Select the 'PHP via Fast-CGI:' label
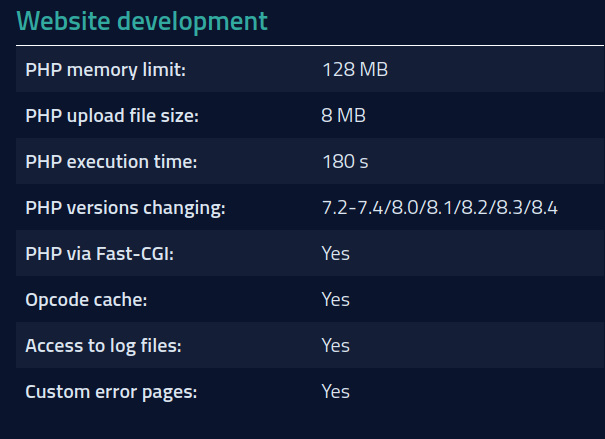This screenshot has width=605, height=439. (100, 254)
